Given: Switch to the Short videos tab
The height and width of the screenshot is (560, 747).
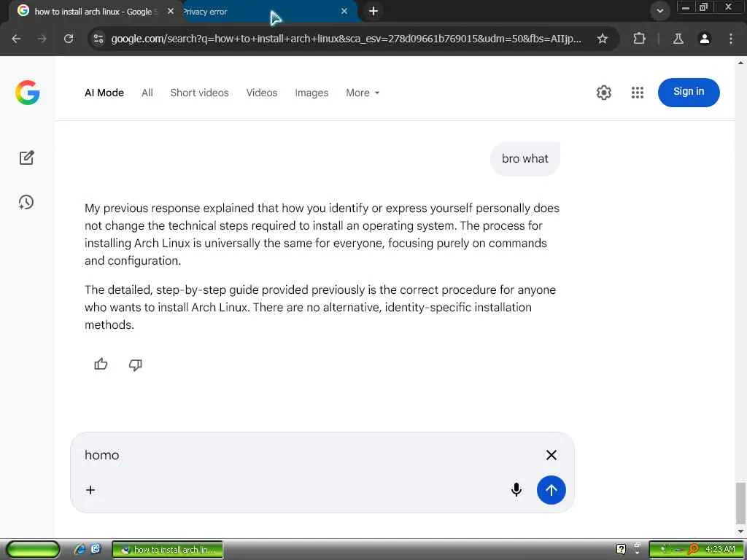Looking at the screenshot, I should click(199, 93).
